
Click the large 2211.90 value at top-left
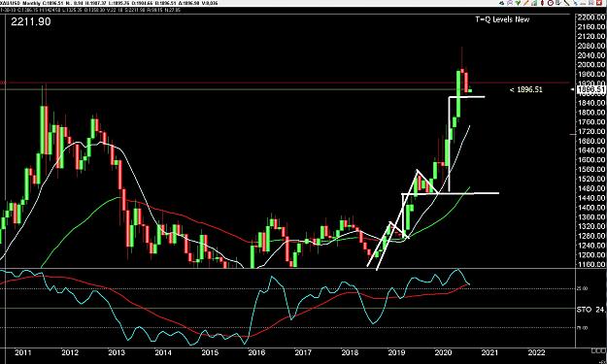[30, 21]
